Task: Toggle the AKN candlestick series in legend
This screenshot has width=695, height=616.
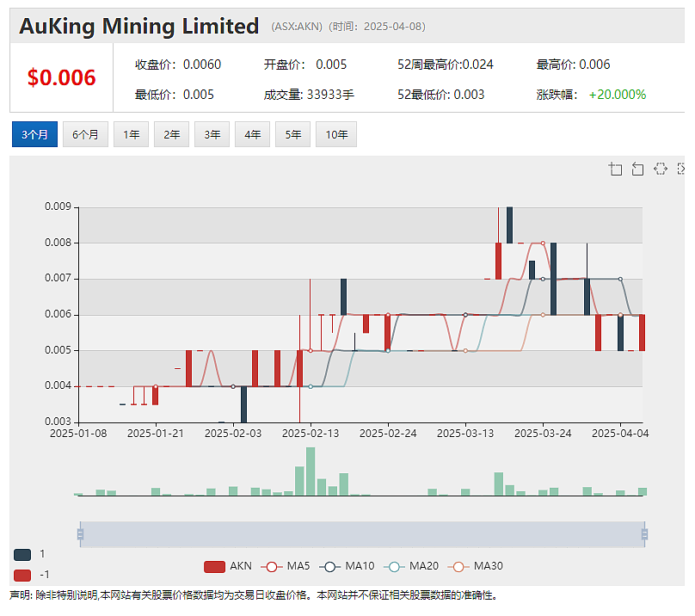Action: point(228,566)
